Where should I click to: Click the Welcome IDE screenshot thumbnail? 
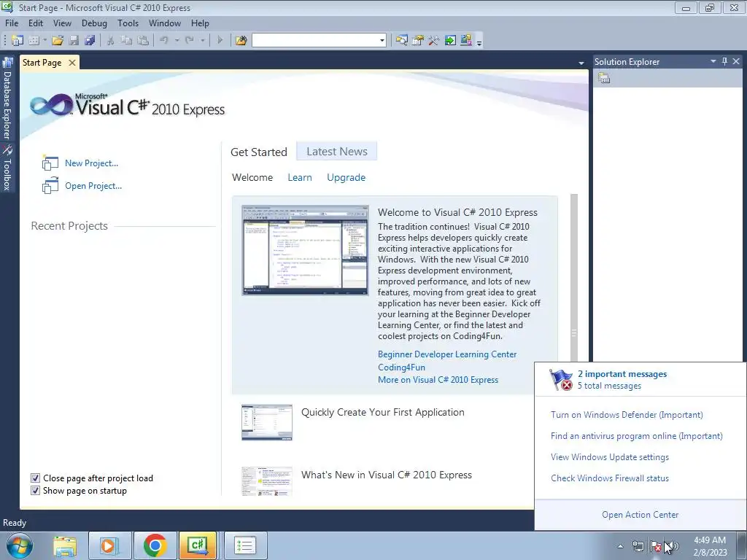tap(306, 250)
